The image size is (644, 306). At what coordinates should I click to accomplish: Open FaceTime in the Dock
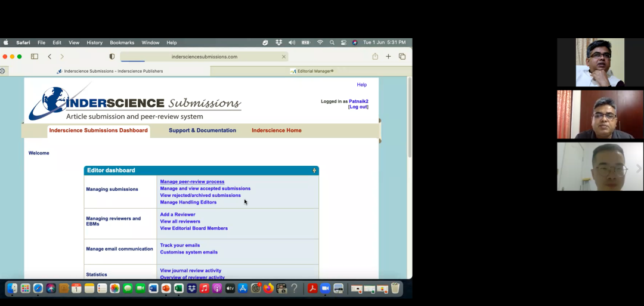click(141, 288)
